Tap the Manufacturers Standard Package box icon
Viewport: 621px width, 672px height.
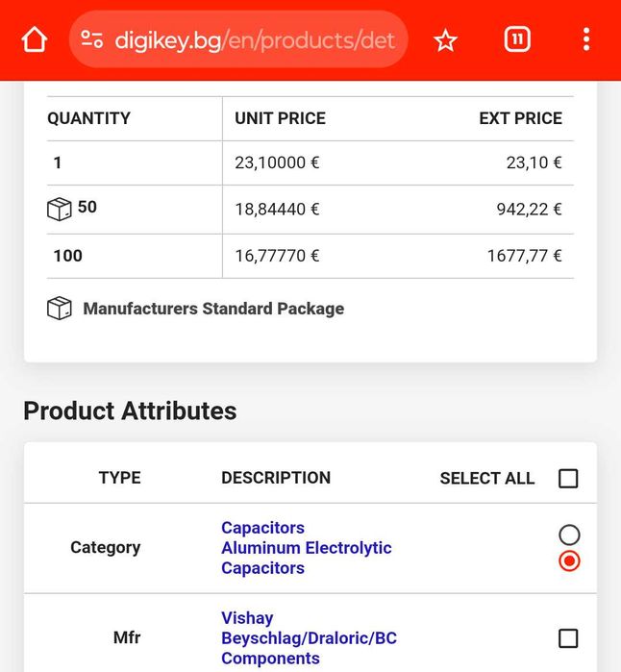tap(60, 309)
